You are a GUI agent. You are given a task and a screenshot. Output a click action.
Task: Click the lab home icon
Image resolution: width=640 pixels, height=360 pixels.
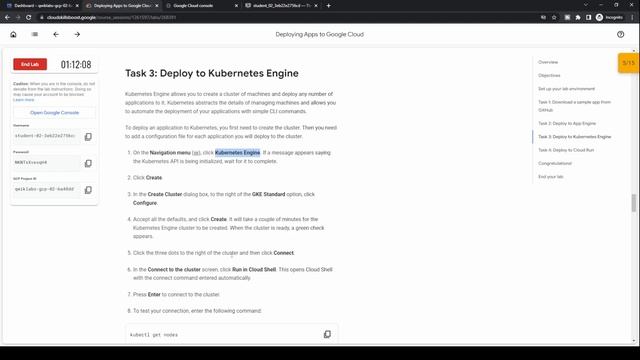coord(13,34)
